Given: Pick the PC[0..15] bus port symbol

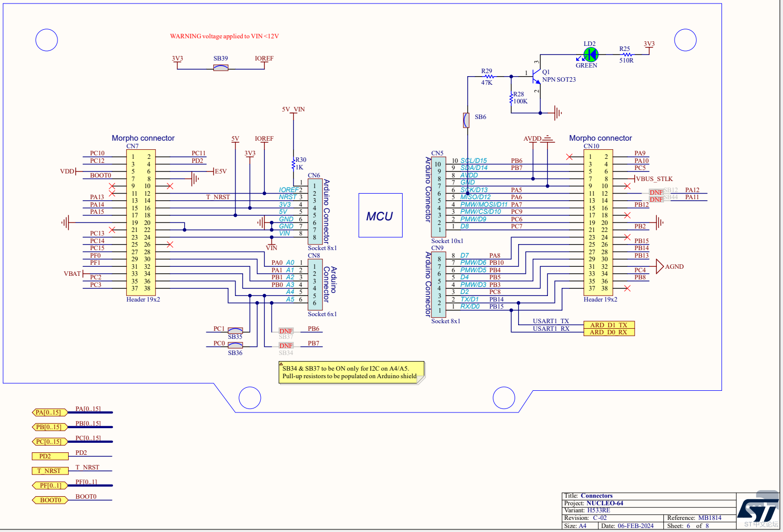Looking at the screenshot, I should point(50,442).
